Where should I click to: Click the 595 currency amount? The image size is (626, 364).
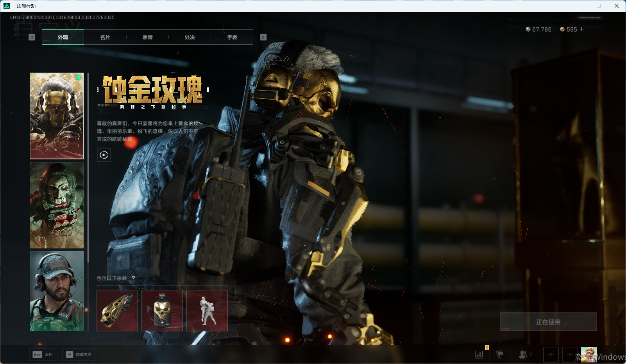[572, 29]
